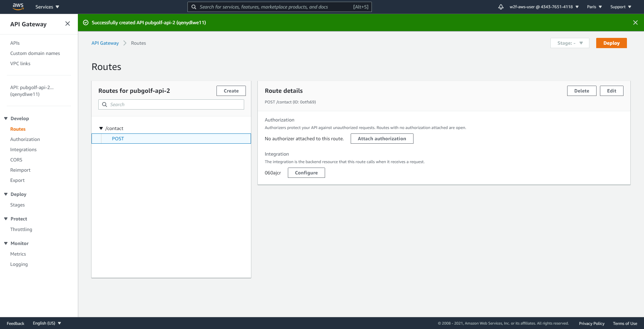Screen dimensions: 644x329
Task: Collapse the Deploy section
Action: (x=6, y=194)
